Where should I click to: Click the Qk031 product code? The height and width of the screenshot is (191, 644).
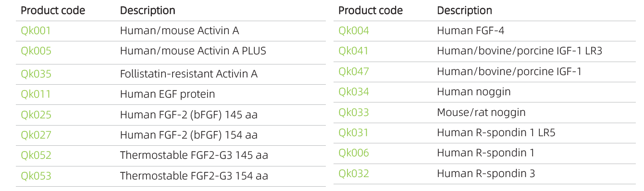353,133
